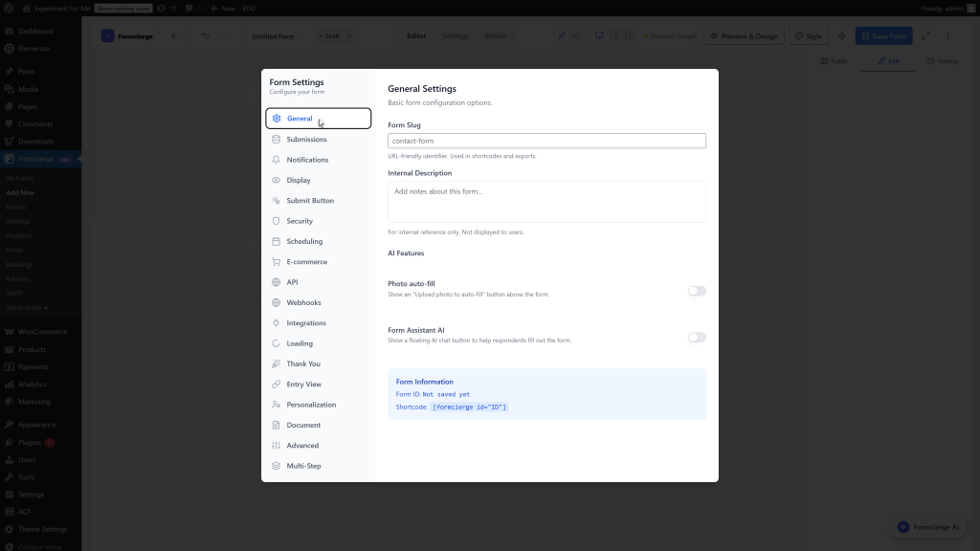
Task: Open the three-dot options menu
Action: tap(947, 34)
